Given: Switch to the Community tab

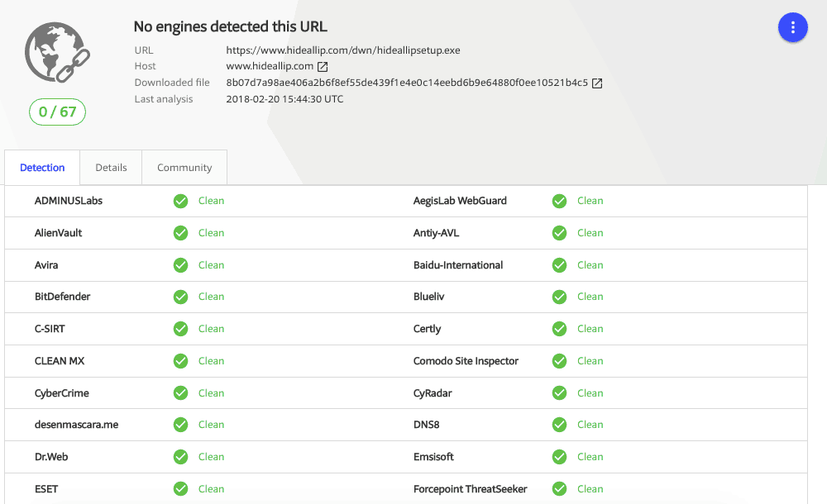Looking at the screenshot, I should [x=184, y=168].
